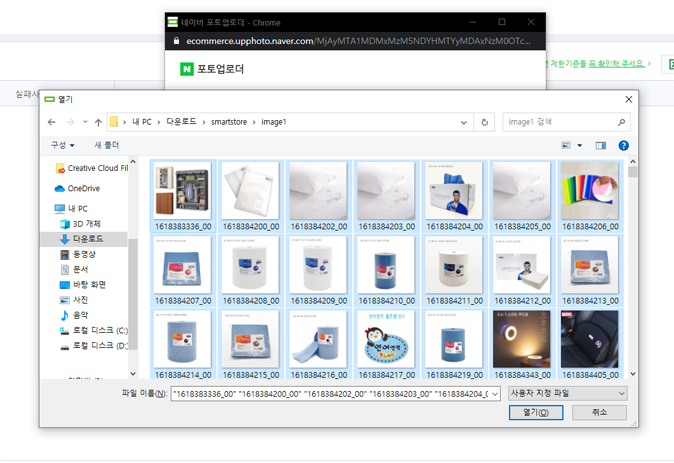Open 로컬 디스크 (C:) drive
This screenshot has height=463, width=674.
click(x=93, y=330)
